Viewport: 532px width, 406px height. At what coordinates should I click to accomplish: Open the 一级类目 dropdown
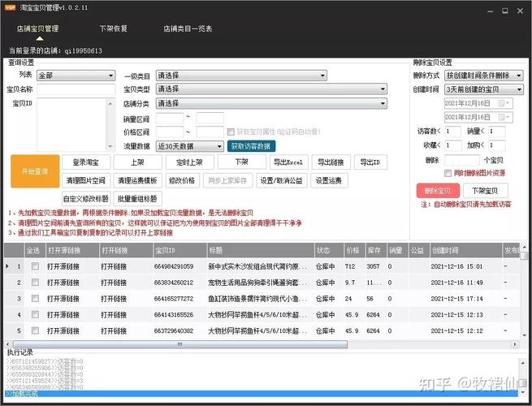coord(241,76)
